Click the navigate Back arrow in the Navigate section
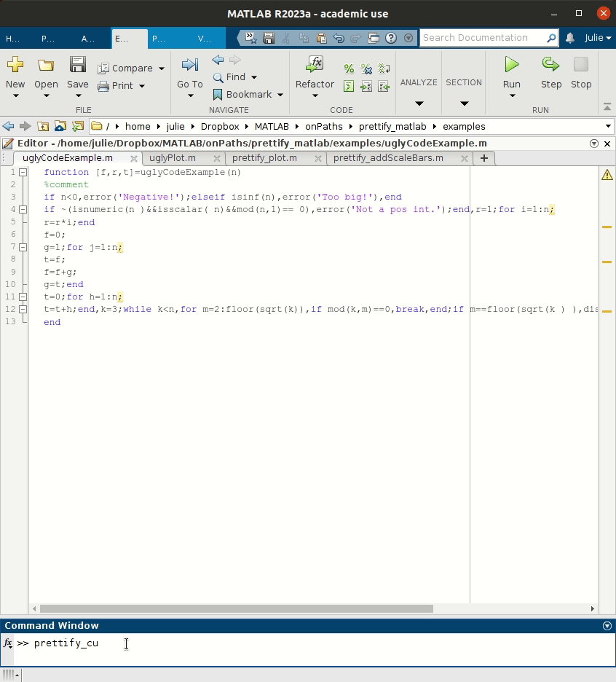Viewport: 616px width, 682px height. [x=218, y=60]
